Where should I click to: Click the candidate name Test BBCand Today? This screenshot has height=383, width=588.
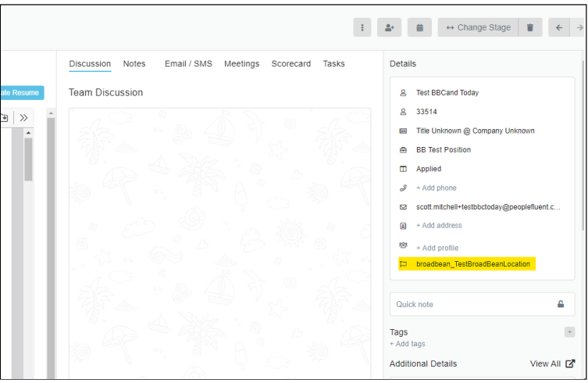pos(447,93)
